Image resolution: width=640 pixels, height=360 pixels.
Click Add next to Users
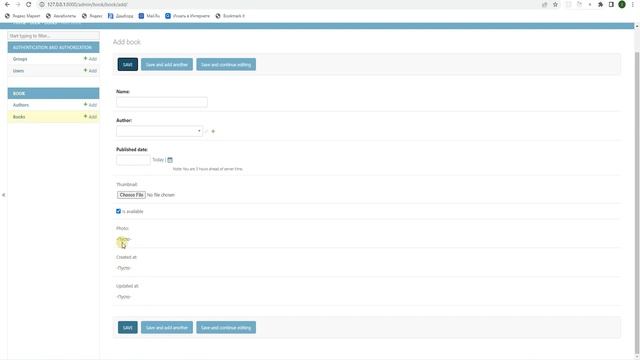click(x=91, y=71)
